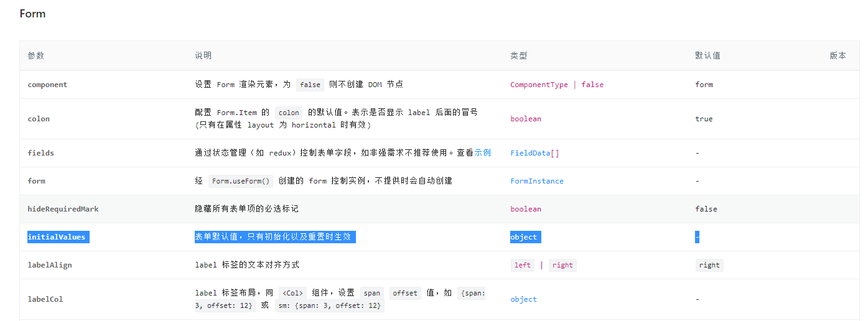Click the object type link in labelCol row
This screenshot has width=868, height=321.
[523, 299]
